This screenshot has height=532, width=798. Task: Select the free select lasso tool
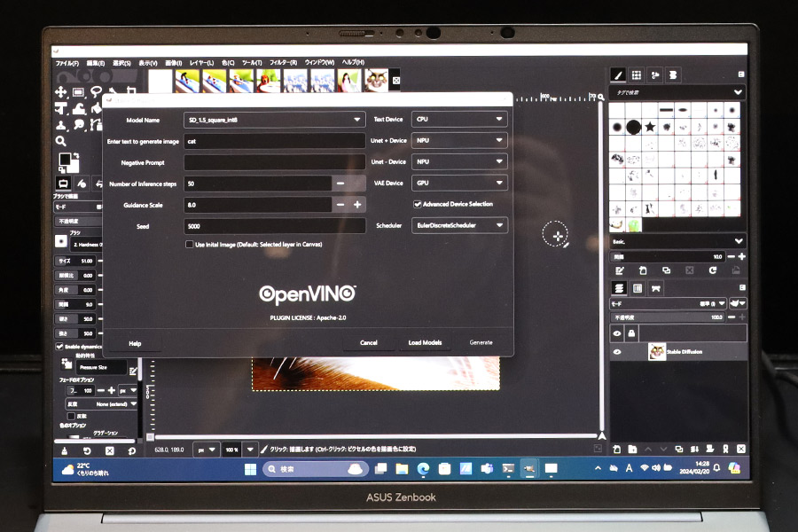pos(96,91)
